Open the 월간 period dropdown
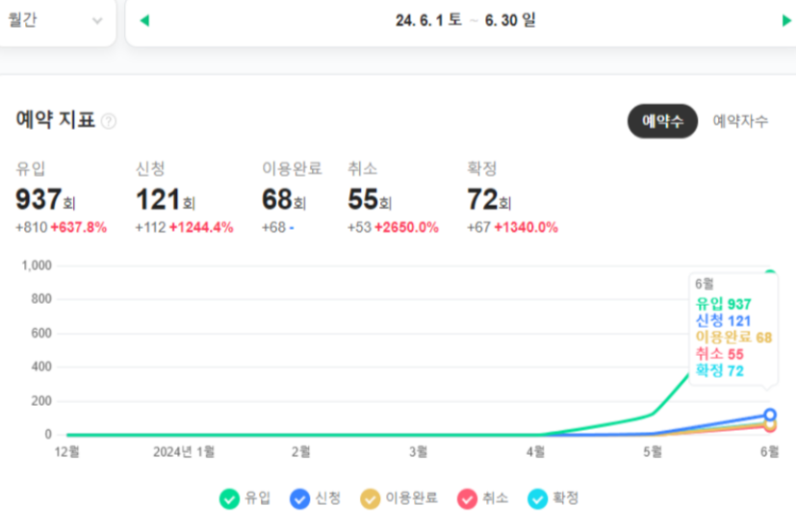Image resolution: width=796 pixels, height=532 pixels. coord(56,21)
